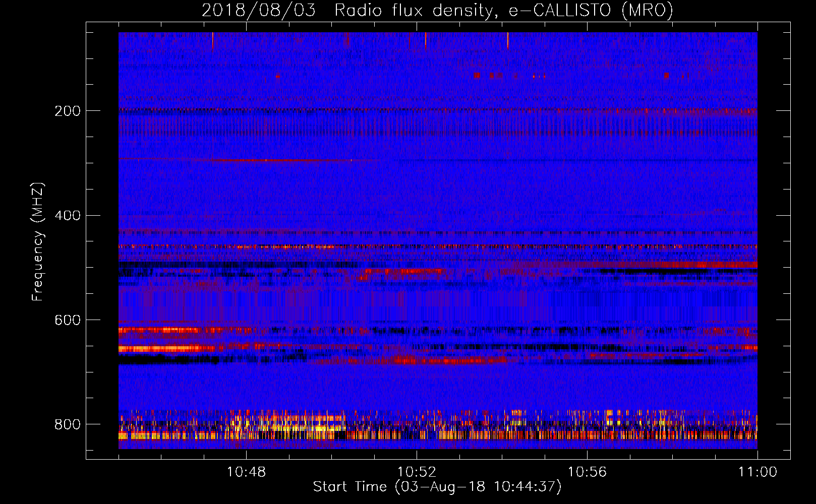Screen dimensions: 816x504
Task: Click the 10:56 time tick label
Action: tap(587, 472)
